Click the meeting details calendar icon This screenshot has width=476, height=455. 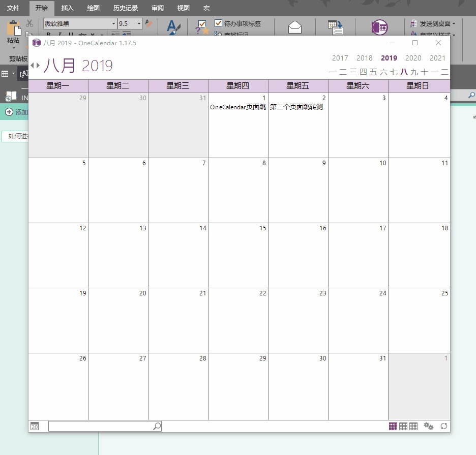336,27
